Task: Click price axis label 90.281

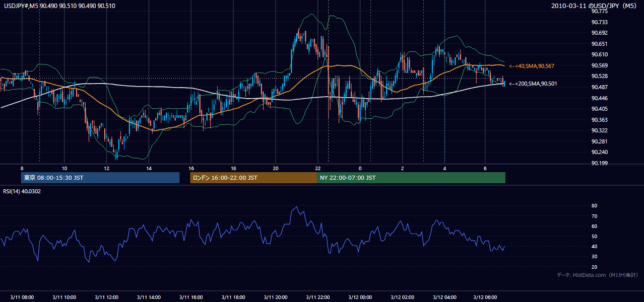Action: [x=600, y=141]
